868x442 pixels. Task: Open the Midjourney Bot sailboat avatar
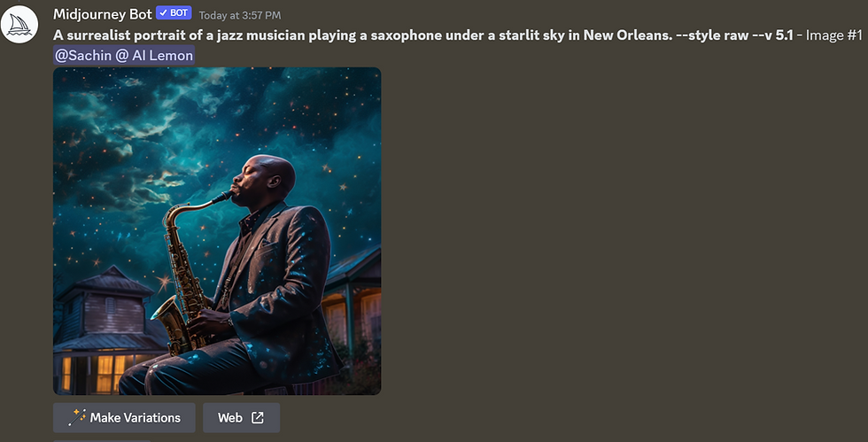point(19,25)
